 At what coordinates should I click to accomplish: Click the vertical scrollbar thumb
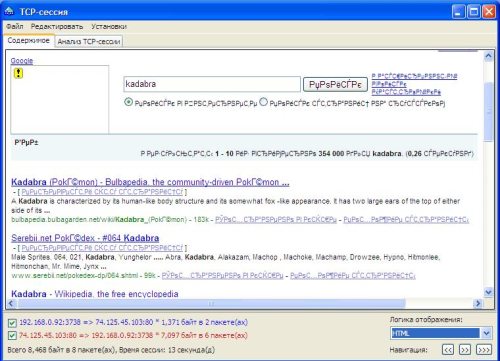pyautogui.click(x=488, y=112)
